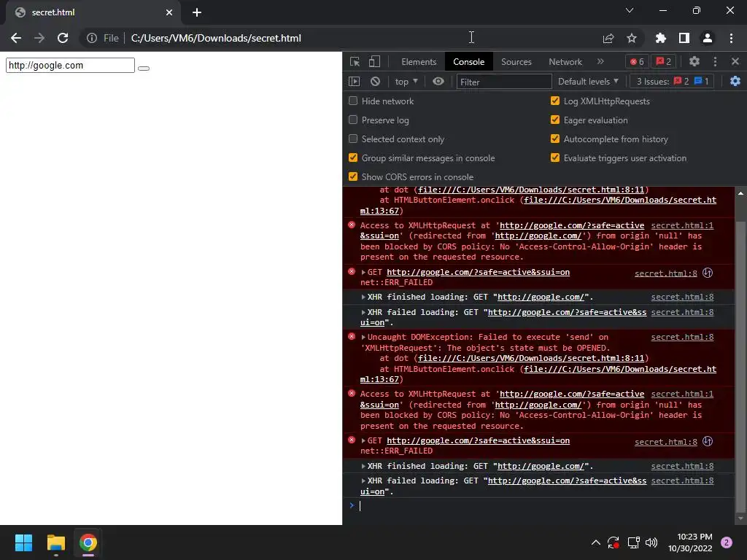Clear the console

click(x=376, y=82)
